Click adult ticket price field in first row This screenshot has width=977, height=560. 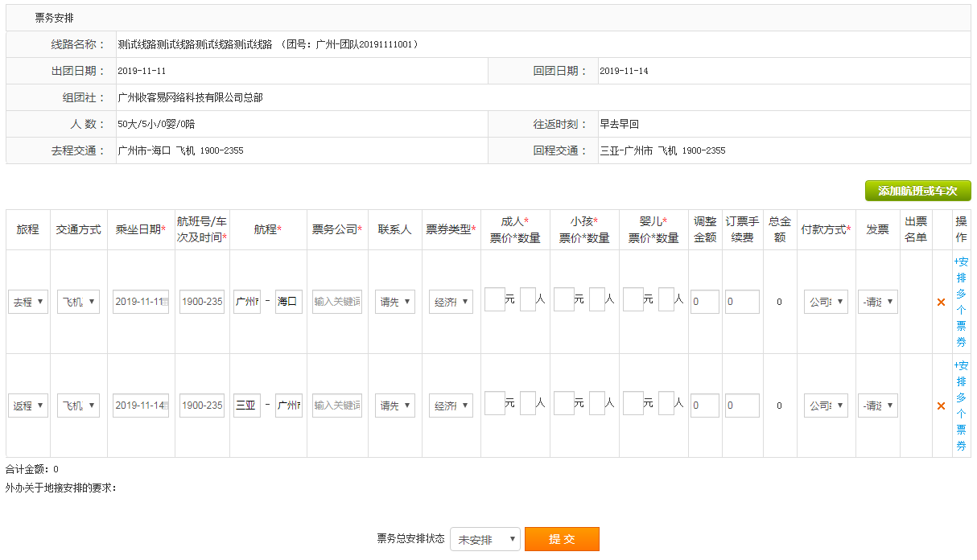point(494,299)
